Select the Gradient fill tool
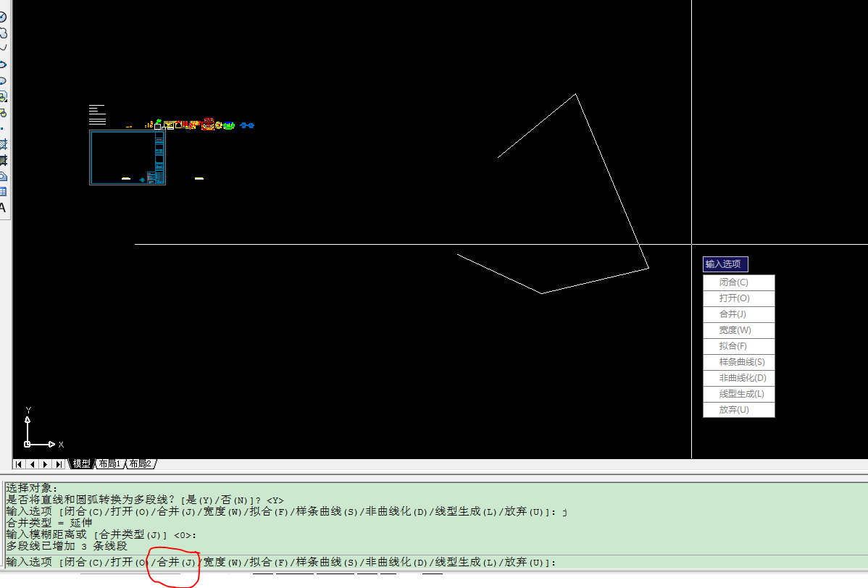 (2, 161)
